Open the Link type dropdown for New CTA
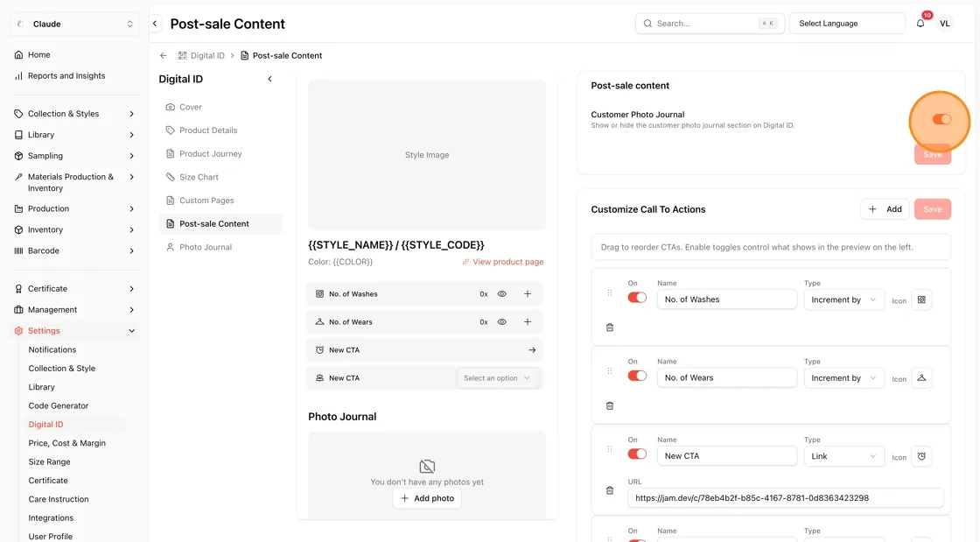The height and width of the screenshot is (542, 980). (843, 455)
